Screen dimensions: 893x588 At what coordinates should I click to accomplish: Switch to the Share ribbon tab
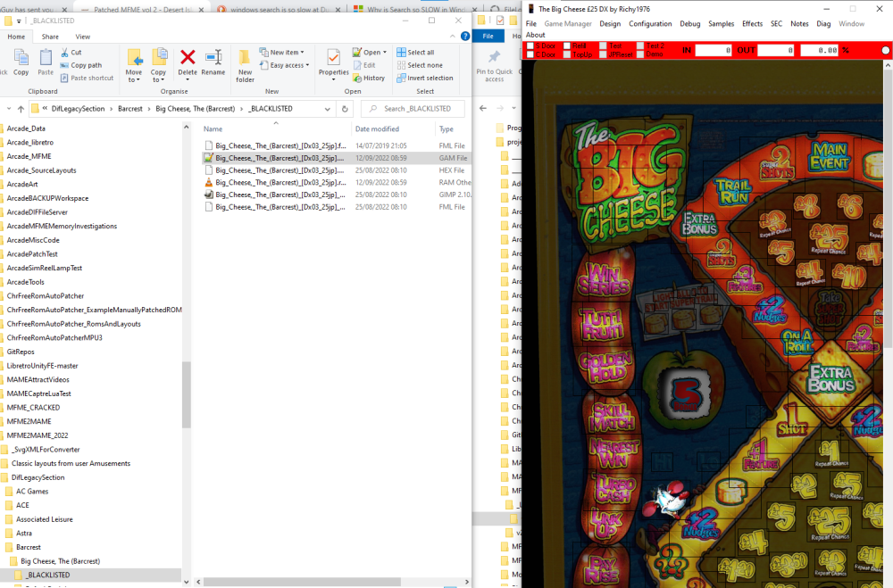pos(50,37)
